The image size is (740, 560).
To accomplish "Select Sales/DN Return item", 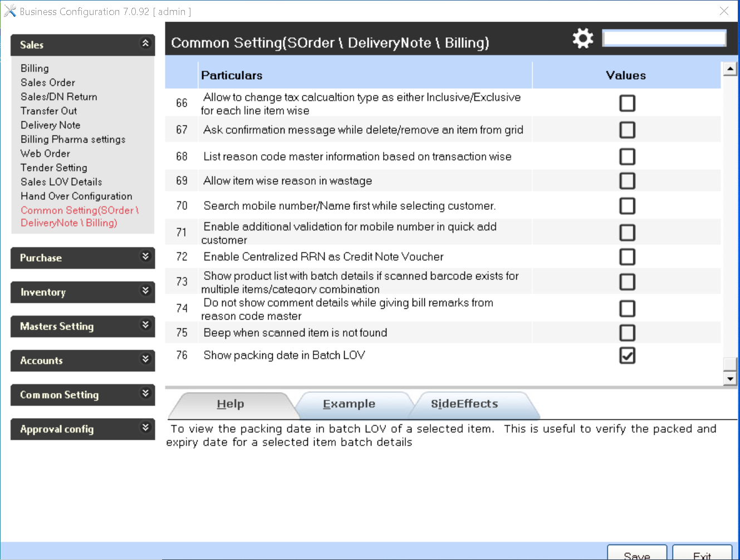I will (59, 97).
